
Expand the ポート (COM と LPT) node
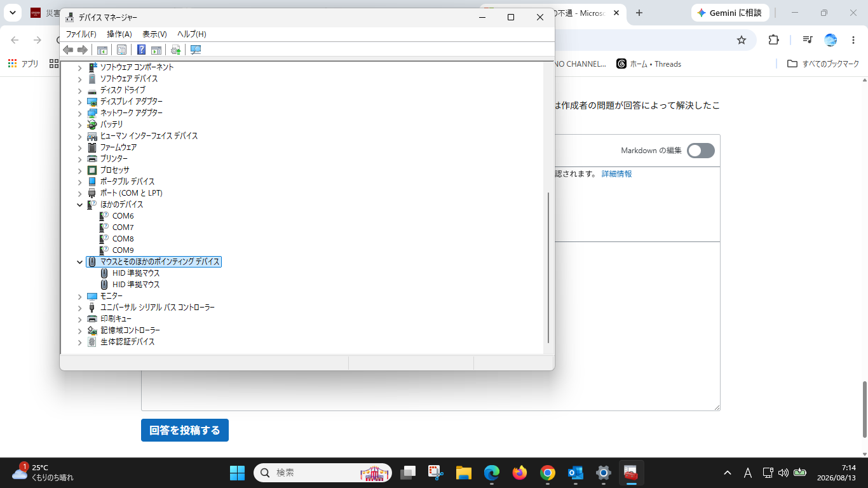pyautogui.click(x=79, y=193)
